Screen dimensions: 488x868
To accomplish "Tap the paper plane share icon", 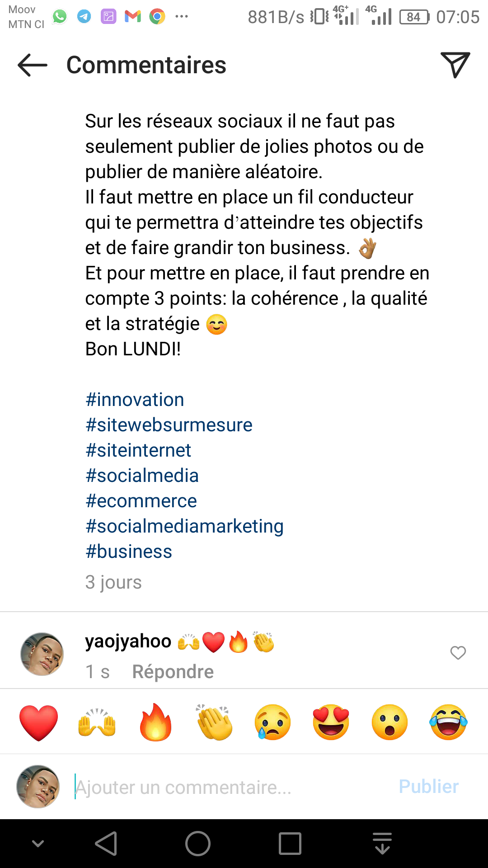I will (x=455, y=65).
